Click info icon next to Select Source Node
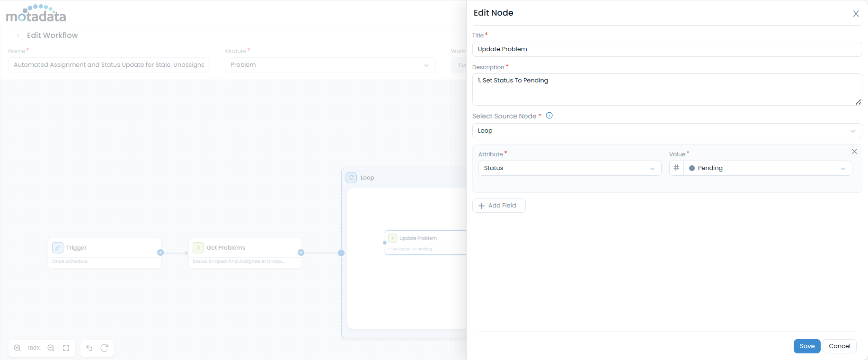 [549, 116]
